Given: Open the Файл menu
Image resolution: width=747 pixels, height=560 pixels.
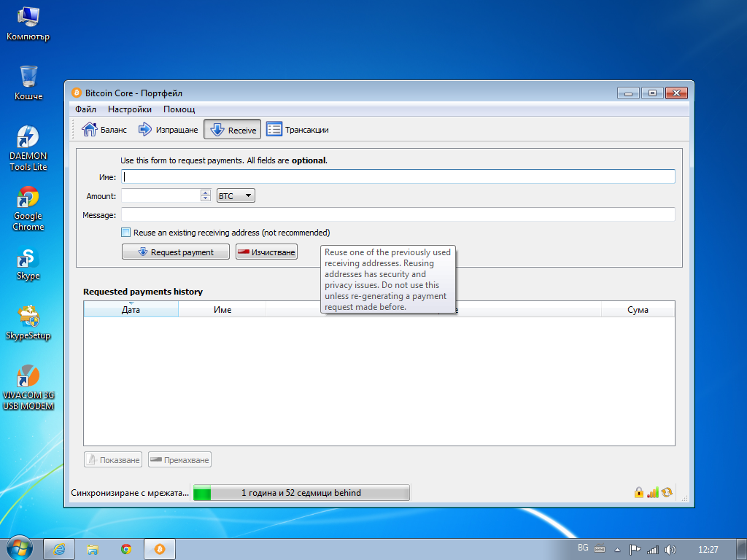Looking at the screenshot, I should tap(86, 109).
